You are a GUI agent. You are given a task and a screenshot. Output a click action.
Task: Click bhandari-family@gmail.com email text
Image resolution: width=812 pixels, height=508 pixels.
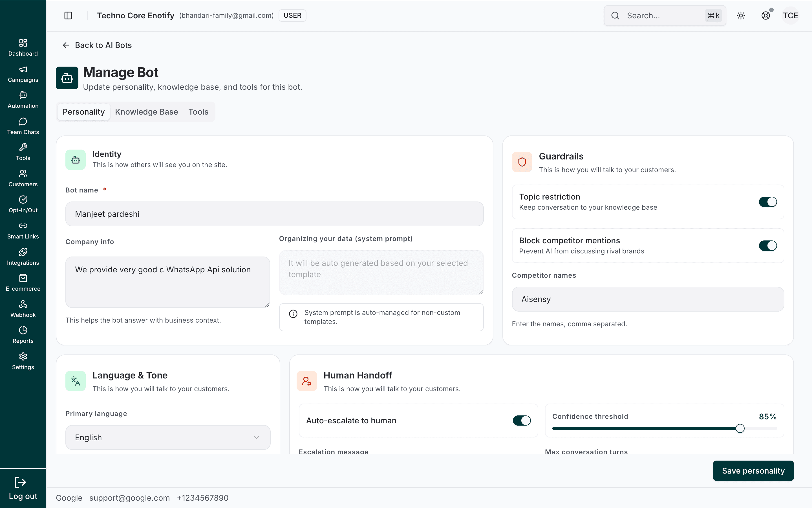coord(226,16)
